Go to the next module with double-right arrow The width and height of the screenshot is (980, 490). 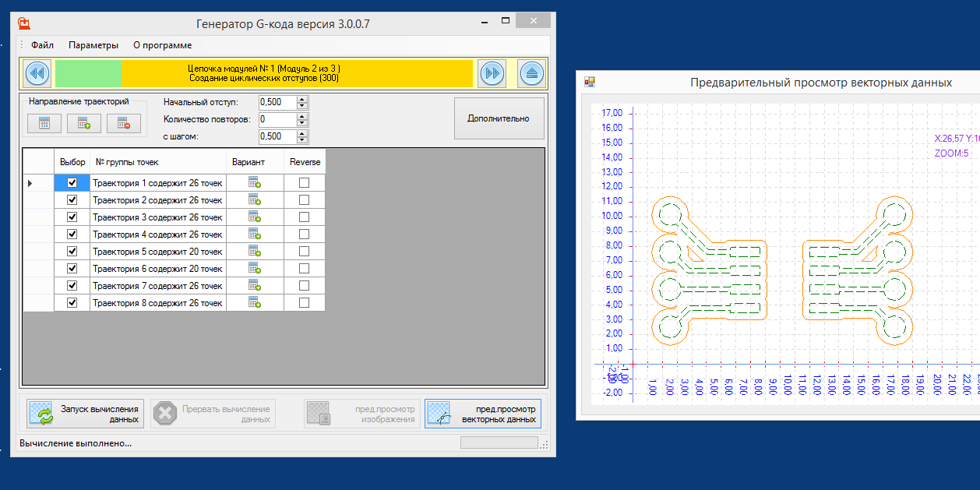[492, 74]
